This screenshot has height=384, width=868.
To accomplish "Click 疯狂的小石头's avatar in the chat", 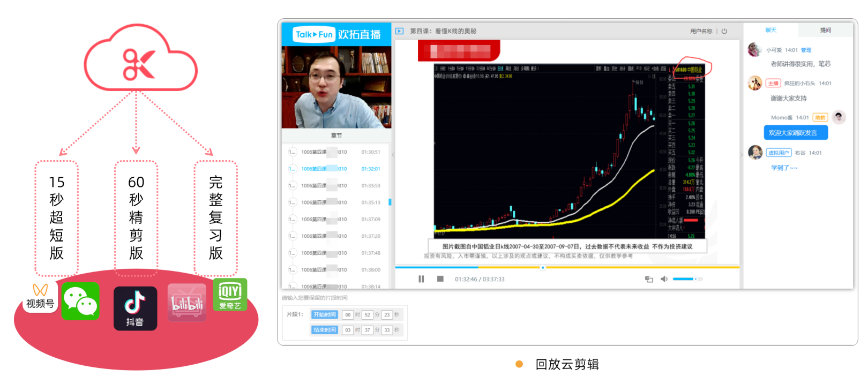I will (755, 83).
